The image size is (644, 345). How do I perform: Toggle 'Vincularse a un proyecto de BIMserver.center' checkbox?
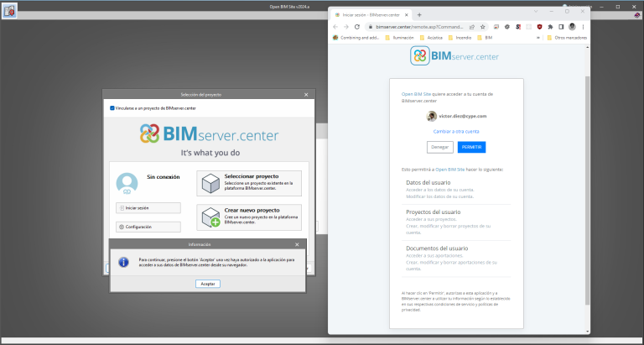pyautogui.click(x=112, y=108)
